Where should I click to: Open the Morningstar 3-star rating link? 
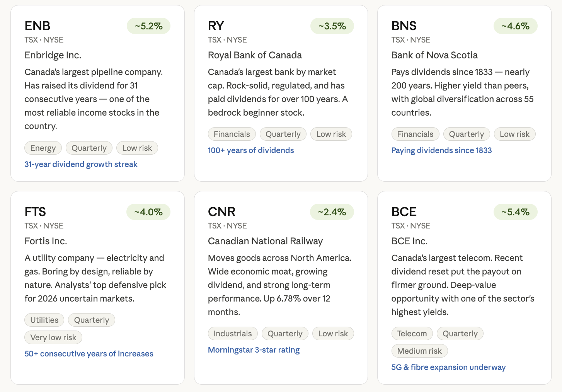(254, 350)
